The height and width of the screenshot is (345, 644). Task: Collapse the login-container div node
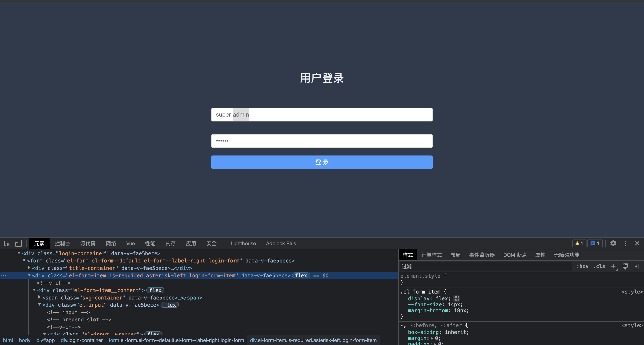[19, 253]
